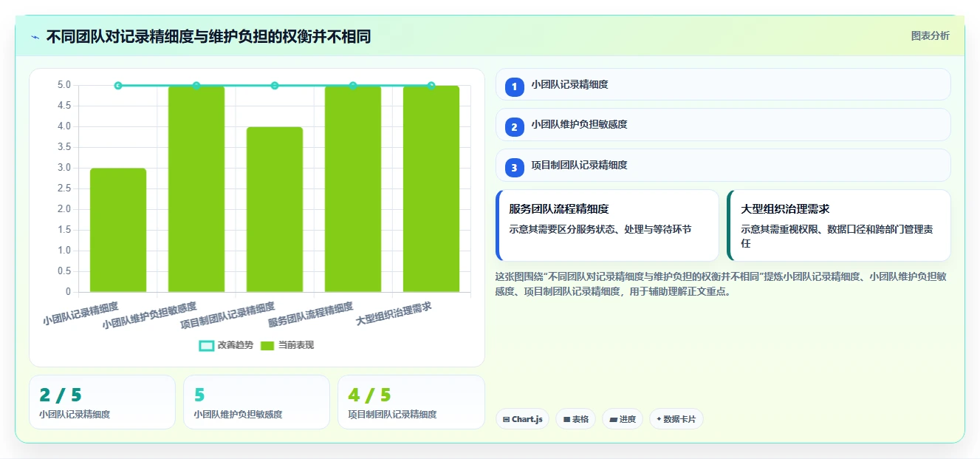This screenshot has width=980, height=459.
Task: Click 改善趋势 line point above 项目制团队 bar
Action: [x=275, y=86]
